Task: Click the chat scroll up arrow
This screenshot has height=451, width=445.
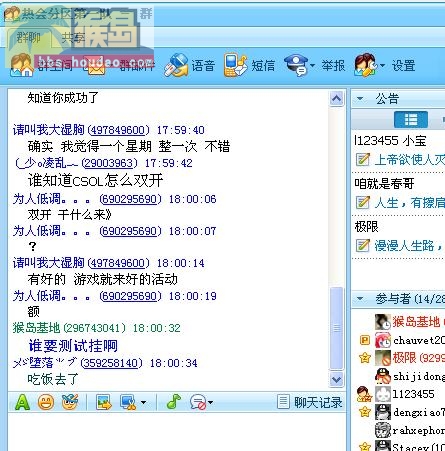Action: pos(336,98)
